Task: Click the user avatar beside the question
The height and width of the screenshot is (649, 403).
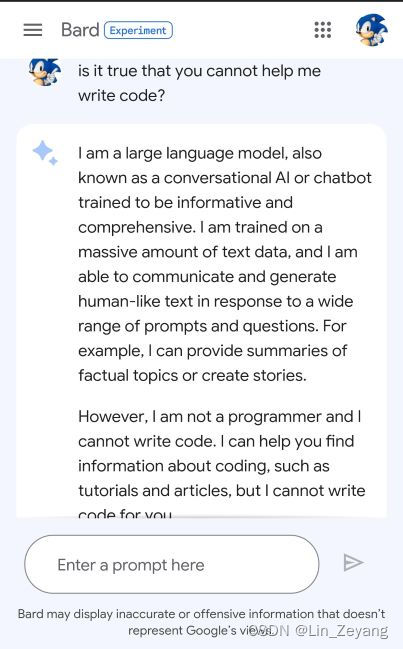Action: pyautogui.click(x=45, y=72)
